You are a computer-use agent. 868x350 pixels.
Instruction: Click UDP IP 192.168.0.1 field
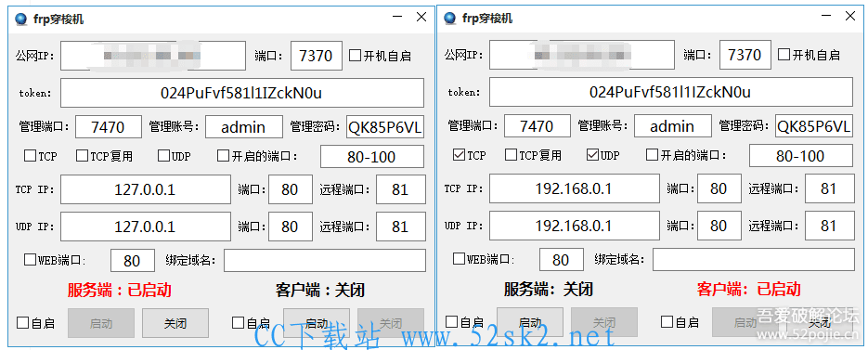(575, 226)
